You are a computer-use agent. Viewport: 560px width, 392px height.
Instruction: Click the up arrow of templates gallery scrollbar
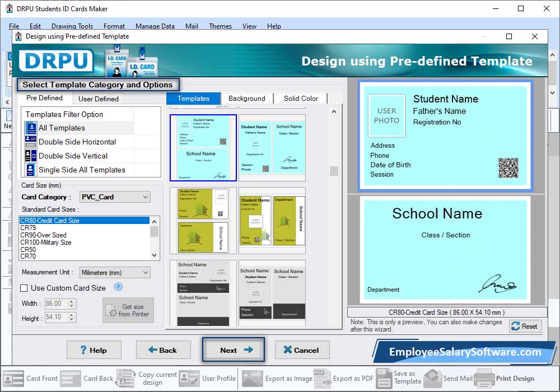coord(334,112)
